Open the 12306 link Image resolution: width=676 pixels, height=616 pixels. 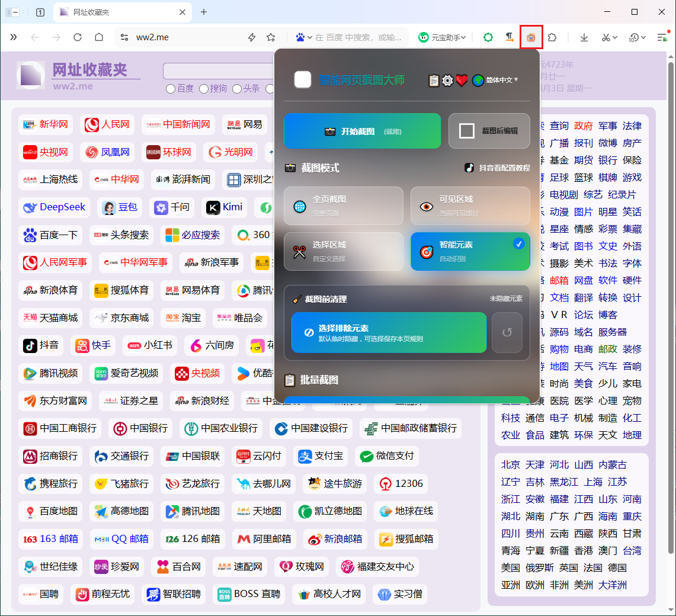coord(401,483)
